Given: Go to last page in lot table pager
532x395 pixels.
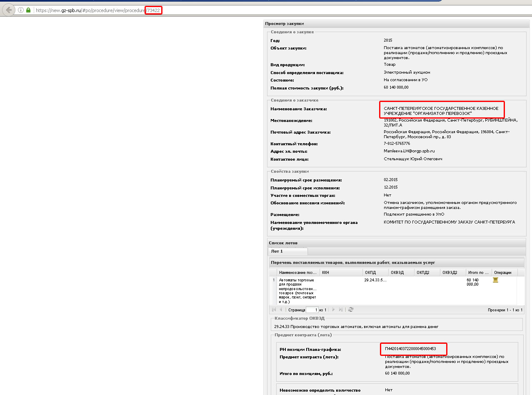Looking at the screenshot, I should pyautogui.click(x=341, y=310).
